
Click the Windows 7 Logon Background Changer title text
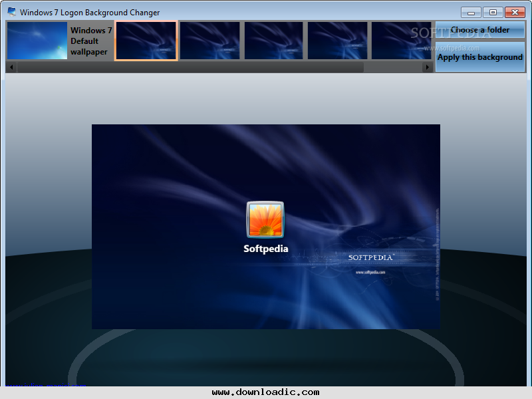click(90, 11)
